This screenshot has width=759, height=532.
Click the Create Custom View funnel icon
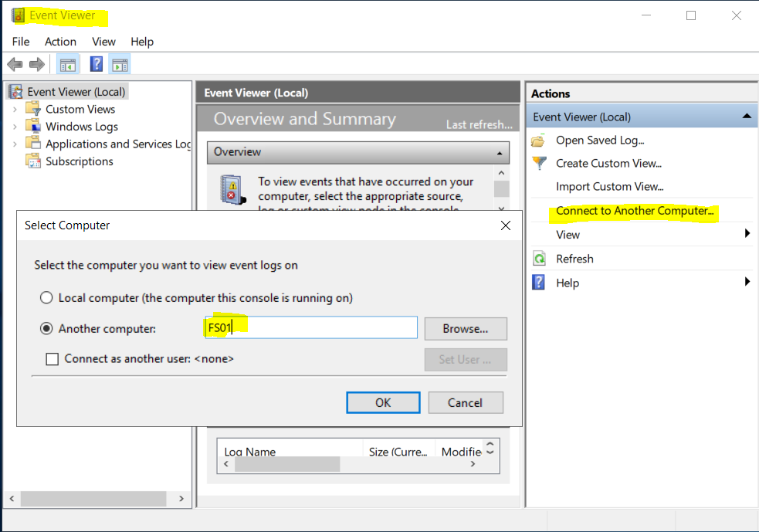coord(539,163)
